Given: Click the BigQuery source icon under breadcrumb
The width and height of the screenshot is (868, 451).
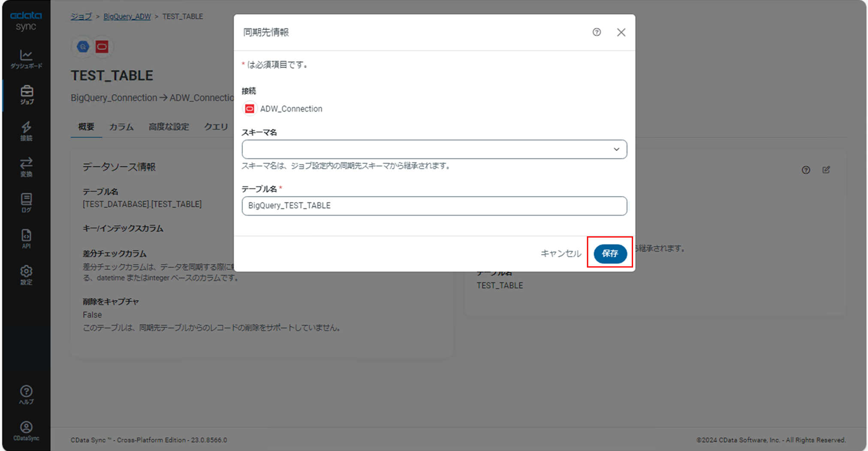Looking at the screenshot, I should [x=83, y=47].
